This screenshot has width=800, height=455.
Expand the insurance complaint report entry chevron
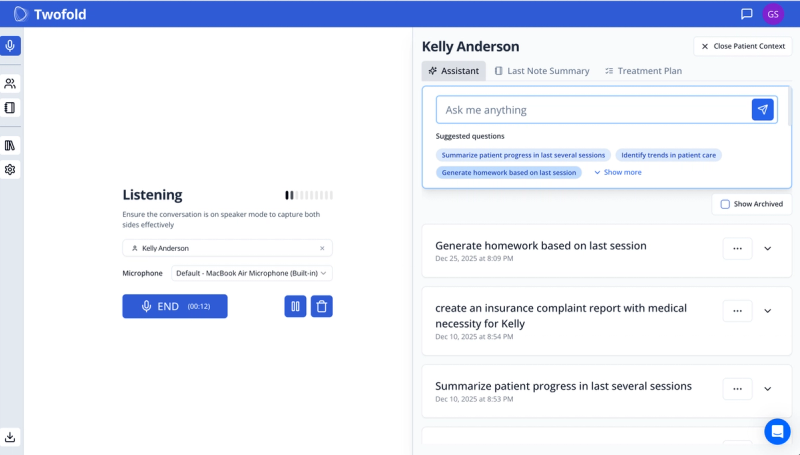click(x=767, y=311)
